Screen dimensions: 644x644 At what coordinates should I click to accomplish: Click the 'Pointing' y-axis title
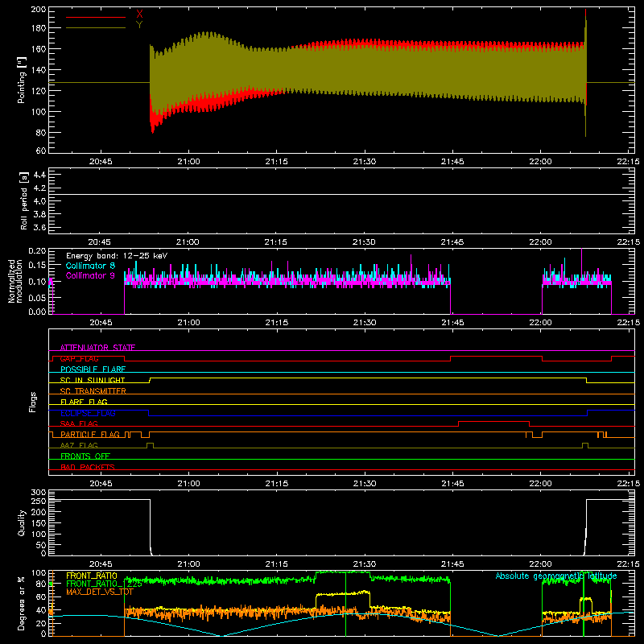click(22, 80)
